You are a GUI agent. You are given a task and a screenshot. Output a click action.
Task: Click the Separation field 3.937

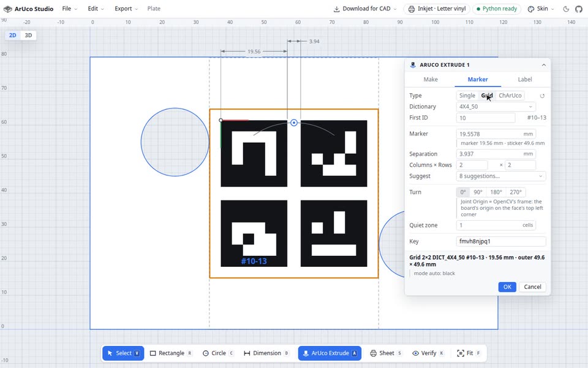(x=496, y=154)
